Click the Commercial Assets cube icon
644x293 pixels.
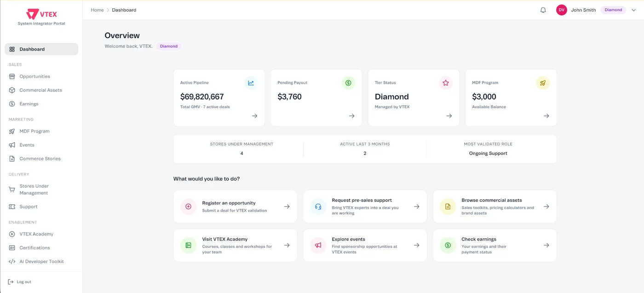click(x=12, y=90)
